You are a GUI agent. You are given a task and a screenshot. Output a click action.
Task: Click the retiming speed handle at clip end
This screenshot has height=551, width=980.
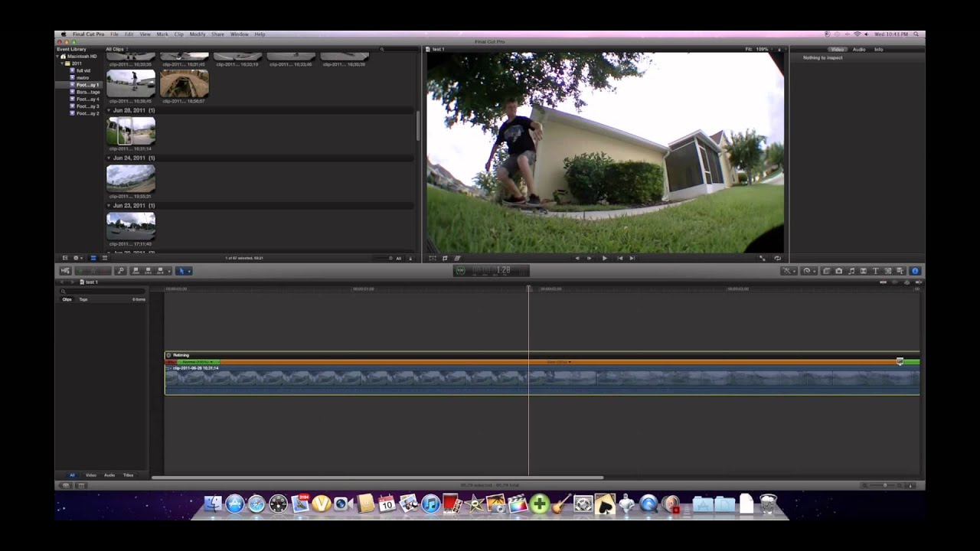tap(900, 361)
